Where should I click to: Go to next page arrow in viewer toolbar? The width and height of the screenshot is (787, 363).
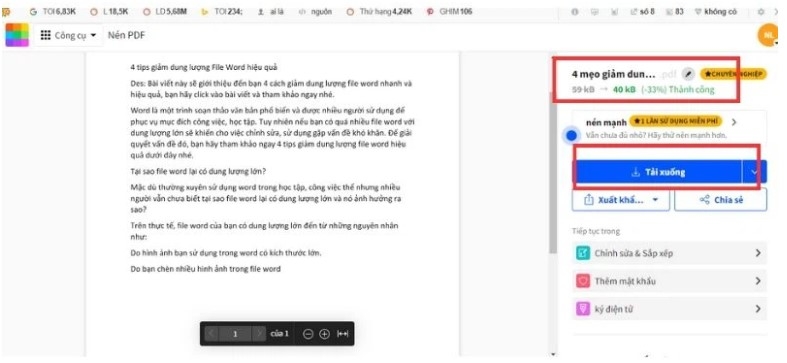[x=259, y=333]
